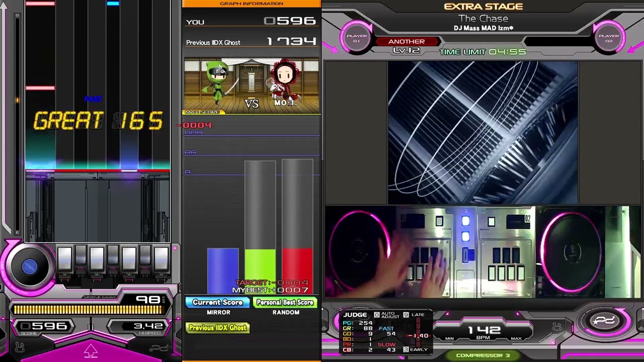The height and width of the screenshot is (362, 644).
Task: Click the CB 2 judge row
Action: coord(358,350)
